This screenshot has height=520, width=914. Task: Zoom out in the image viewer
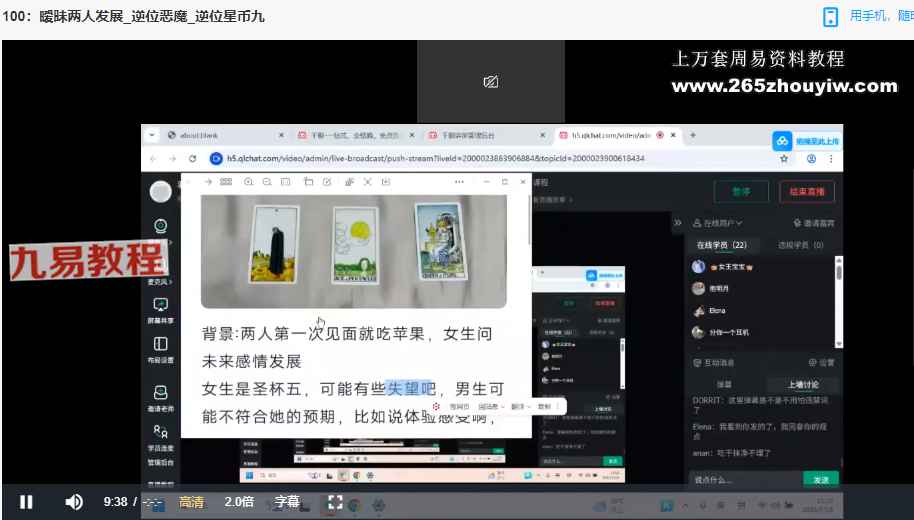[x=267, y=182]
